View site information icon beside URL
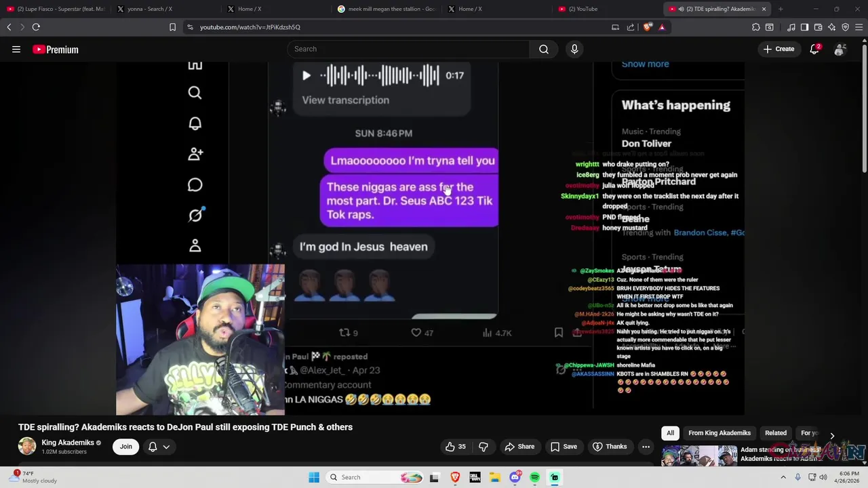Viewport: 868px width, 488px height. click(190, 27)
